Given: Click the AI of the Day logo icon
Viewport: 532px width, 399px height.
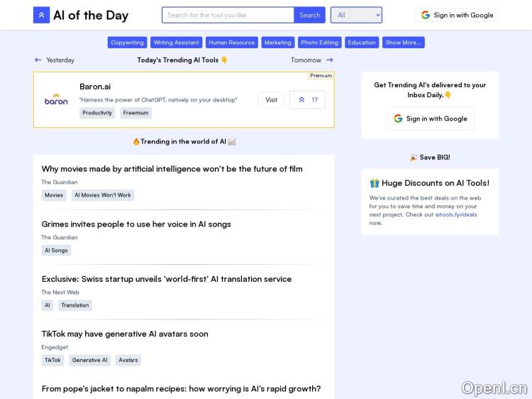Looking at the screenshot, I should [41, 15].
